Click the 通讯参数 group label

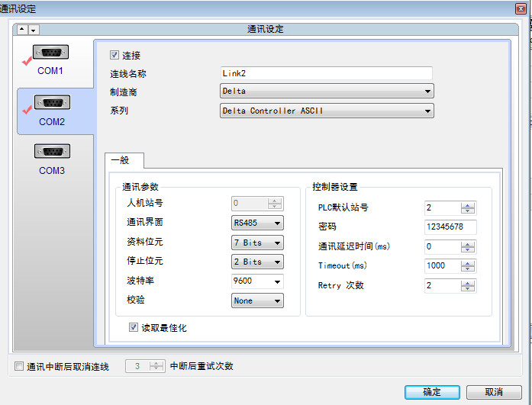(x=140, y=186)
